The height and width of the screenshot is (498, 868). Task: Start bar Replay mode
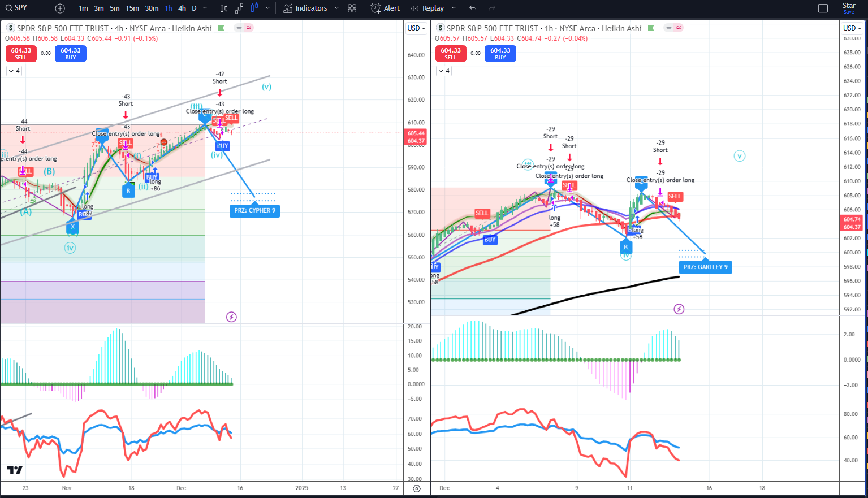427,8
